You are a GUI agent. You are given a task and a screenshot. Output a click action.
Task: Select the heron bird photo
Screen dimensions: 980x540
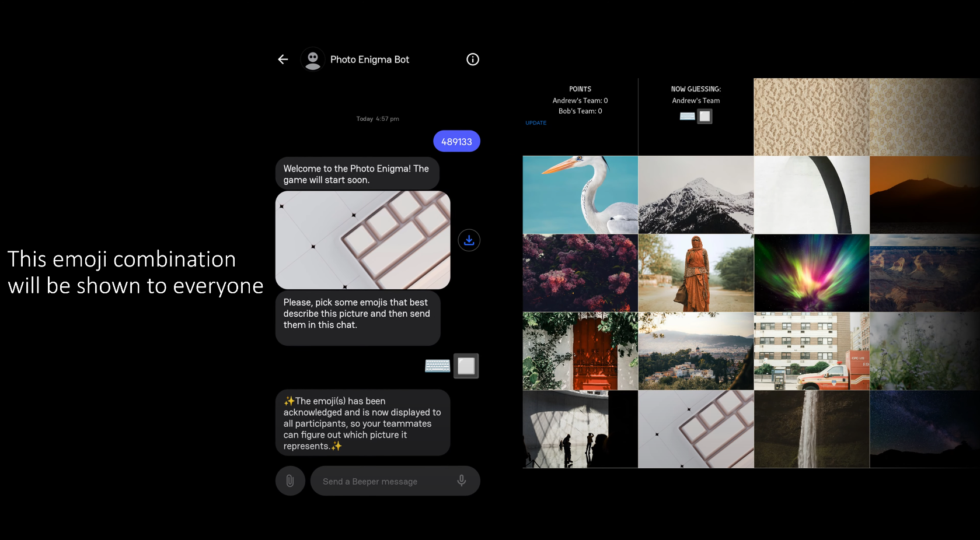580,195
